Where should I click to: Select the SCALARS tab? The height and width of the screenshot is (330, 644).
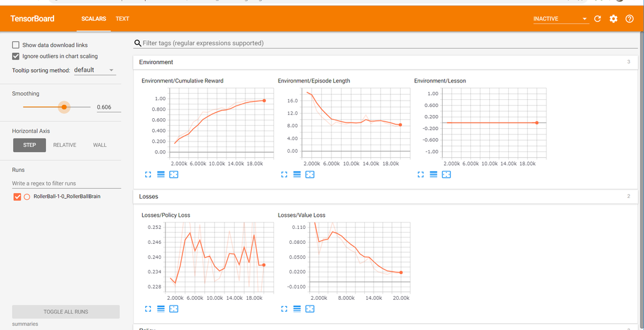point(94,19)
